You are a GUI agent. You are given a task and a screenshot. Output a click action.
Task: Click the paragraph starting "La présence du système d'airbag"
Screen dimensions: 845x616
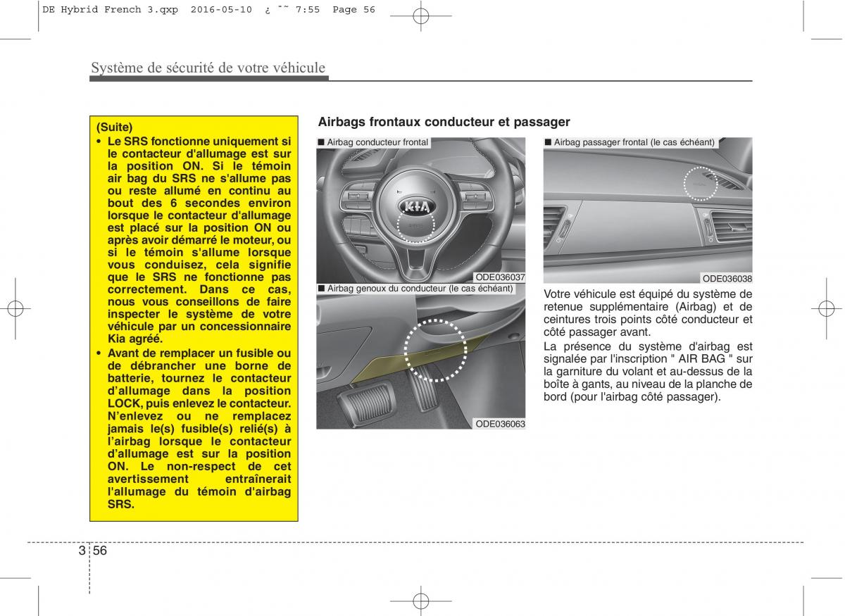pos(648,371)
